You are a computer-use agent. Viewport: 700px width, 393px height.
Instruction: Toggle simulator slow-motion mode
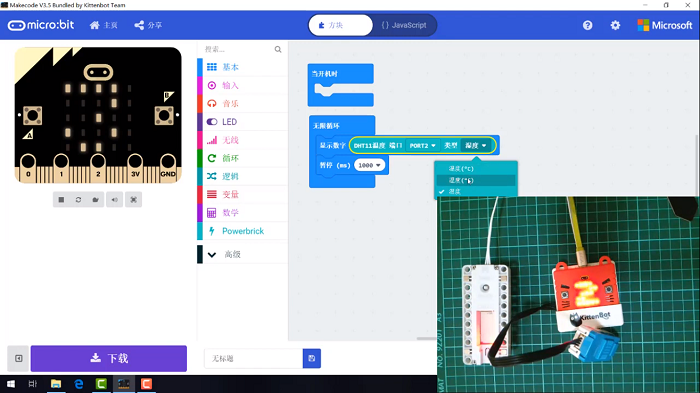pyautogui.click(x=96, y=200)
